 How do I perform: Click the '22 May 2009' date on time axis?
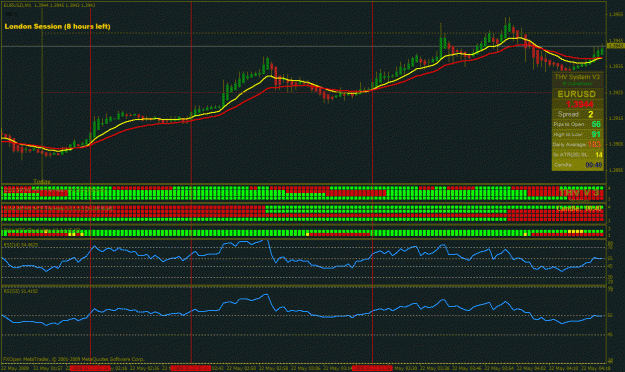[15, 368]
